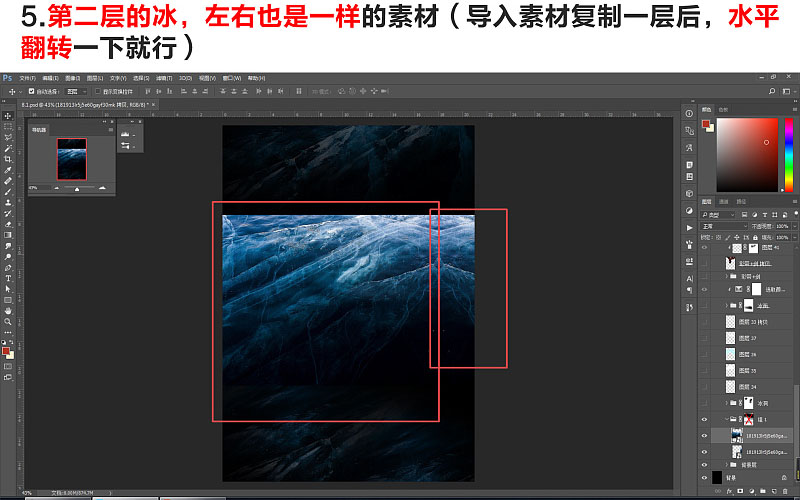800x500 pixels.
Task: Click the delete layer trash icon
Action: pos(785,491)
